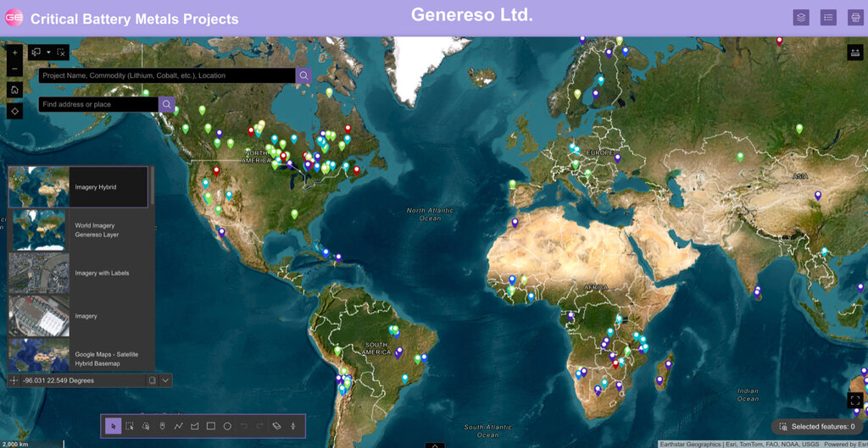Click the Selected features button
The image size is (868, 448).
(817, 427)
